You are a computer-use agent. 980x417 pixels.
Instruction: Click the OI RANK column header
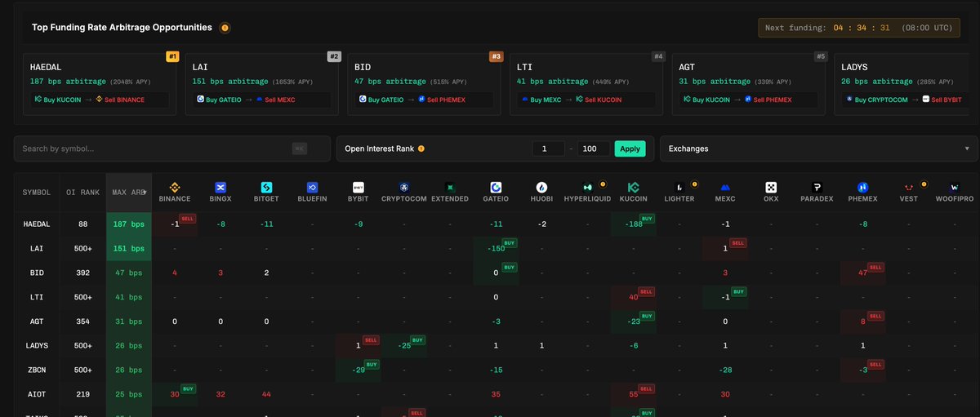pyautogui.click(x=82, y=193)
